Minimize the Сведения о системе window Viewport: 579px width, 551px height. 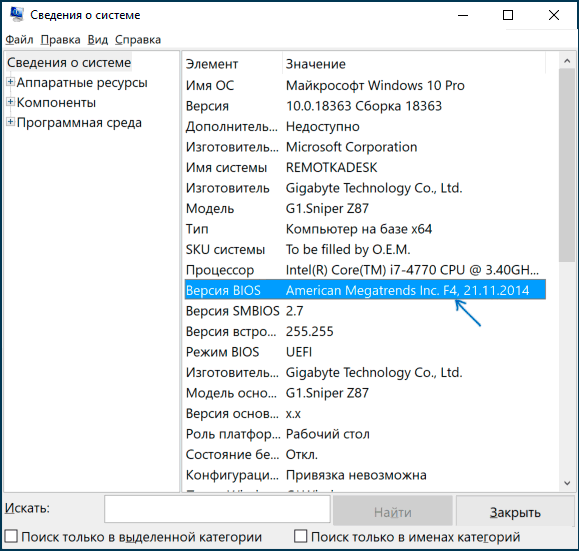click(463, 15)
